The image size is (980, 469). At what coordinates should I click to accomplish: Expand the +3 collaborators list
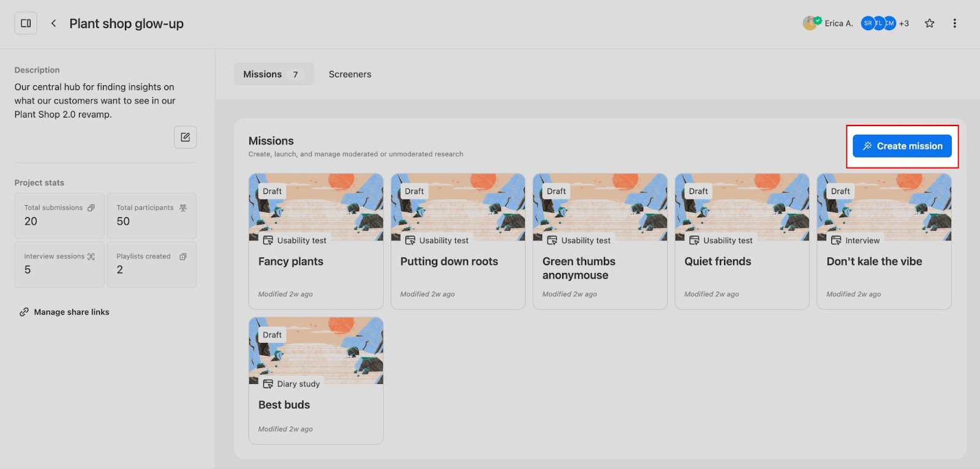(x=904, y=23)
